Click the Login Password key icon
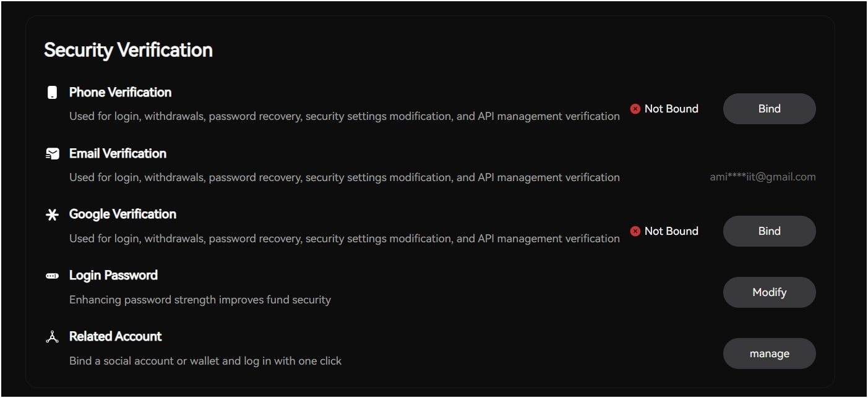Image resolution: width=868 pixels, height=398 pixels. click(53, 276)
